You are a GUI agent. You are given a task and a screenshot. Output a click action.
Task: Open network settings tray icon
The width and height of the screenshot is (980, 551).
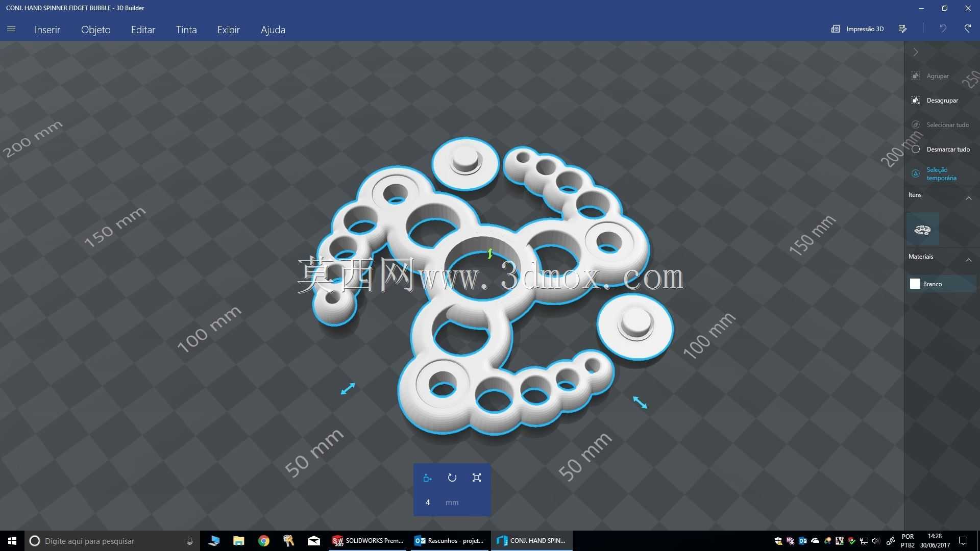click(x=864, y=541)
